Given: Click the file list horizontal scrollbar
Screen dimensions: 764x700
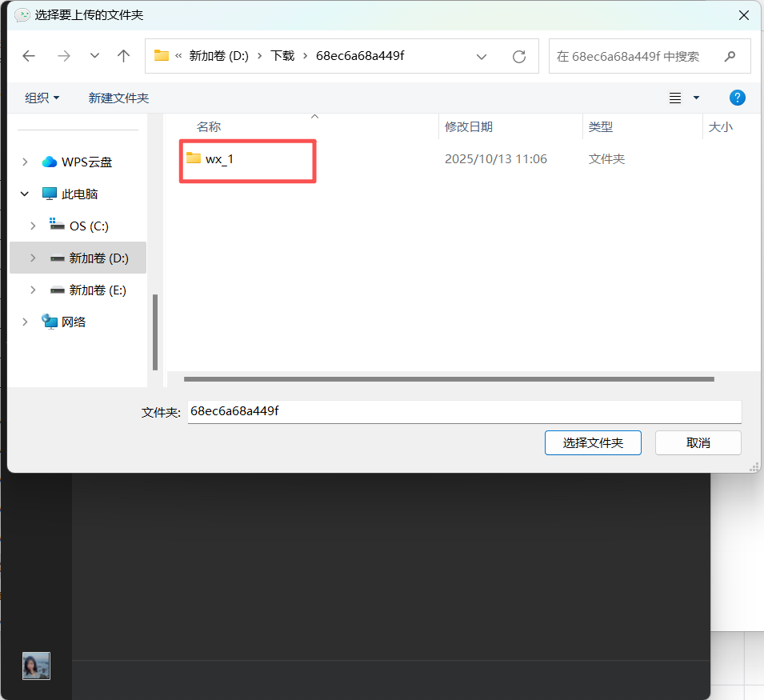Looking at the screenshot, I should pyautogui.click(x=449, y=379).
